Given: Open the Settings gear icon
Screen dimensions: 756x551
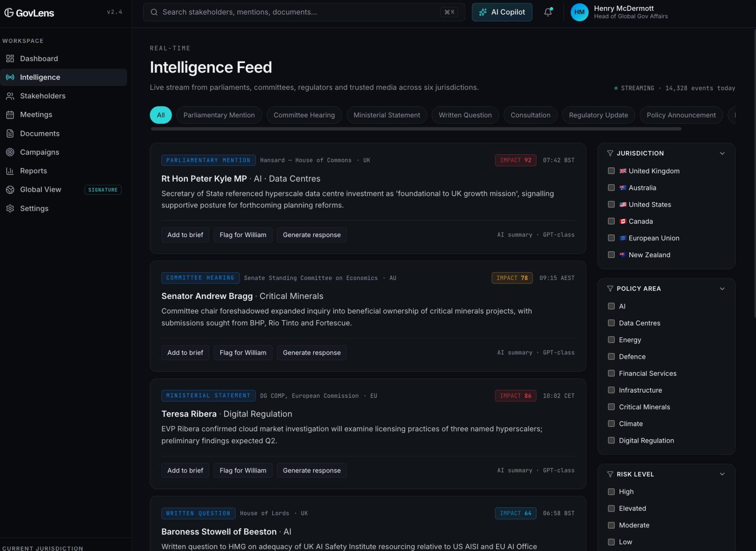Looking at the screenshot, I should click(10, 208).
